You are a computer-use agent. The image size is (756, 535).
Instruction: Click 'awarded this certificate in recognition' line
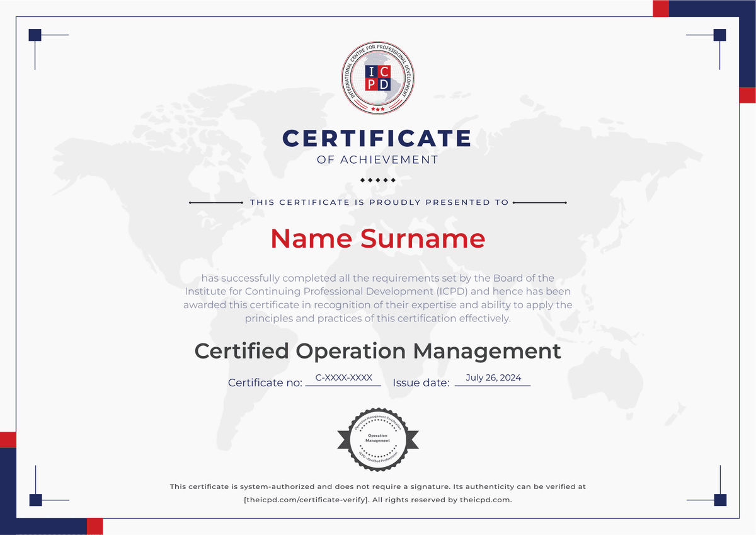[x=378, y=305]
